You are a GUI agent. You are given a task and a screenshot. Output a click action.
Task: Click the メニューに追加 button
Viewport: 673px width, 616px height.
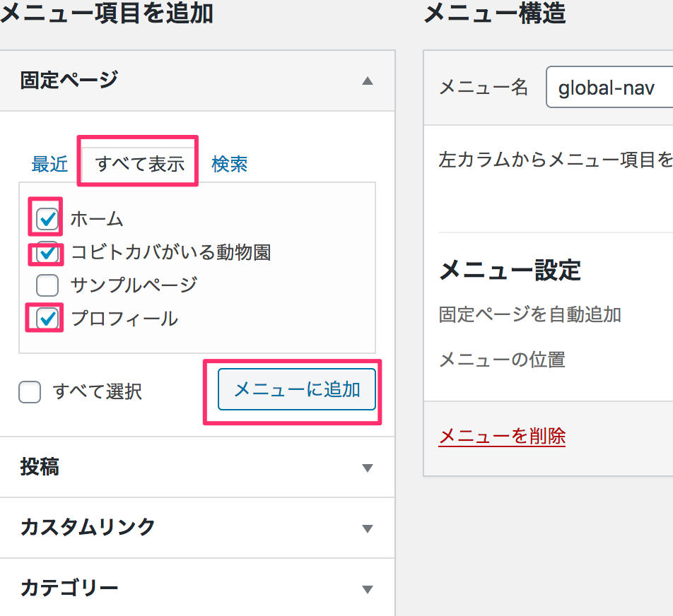point(297,389)
